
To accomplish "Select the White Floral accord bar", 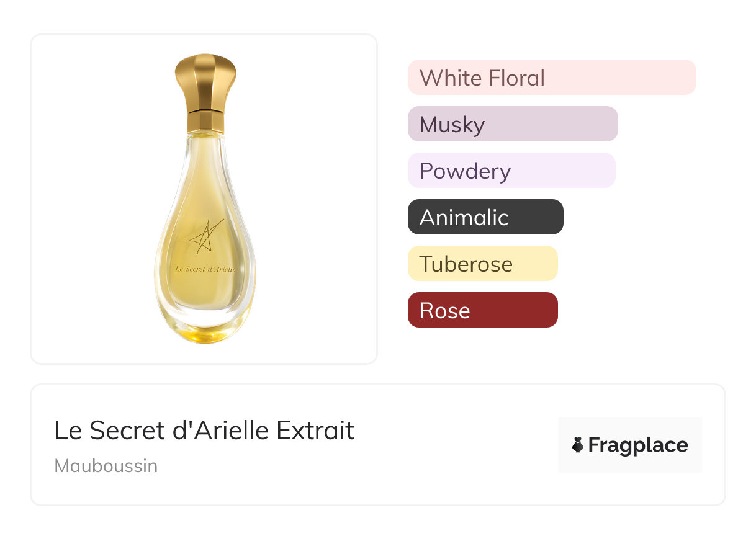I will point(551,78).
